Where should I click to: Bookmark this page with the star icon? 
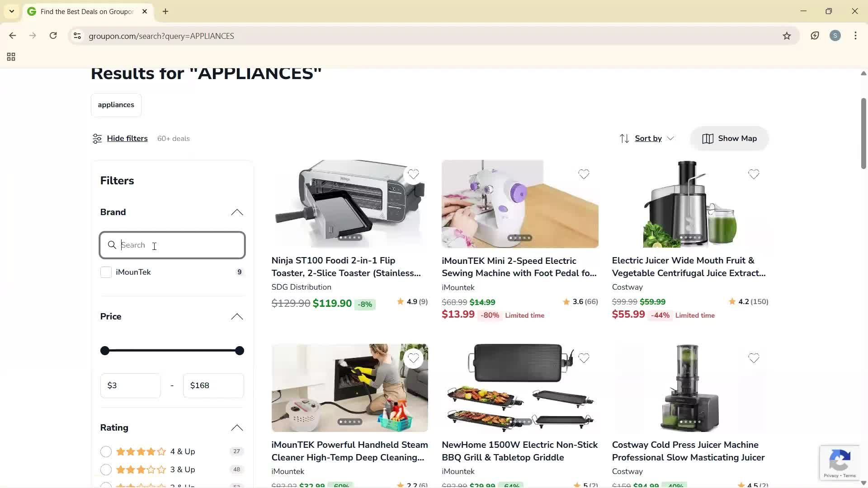coord(787,36)
